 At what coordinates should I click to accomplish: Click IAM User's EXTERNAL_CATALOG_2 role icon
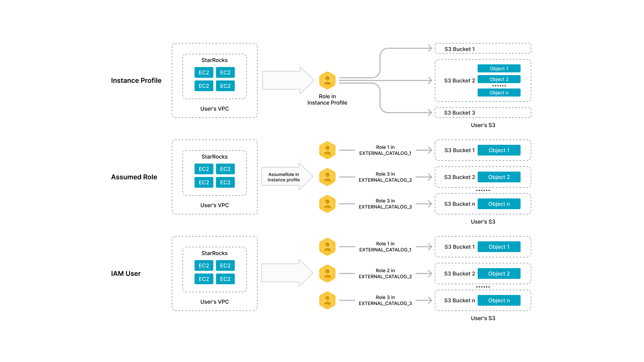tap(327, 274)
